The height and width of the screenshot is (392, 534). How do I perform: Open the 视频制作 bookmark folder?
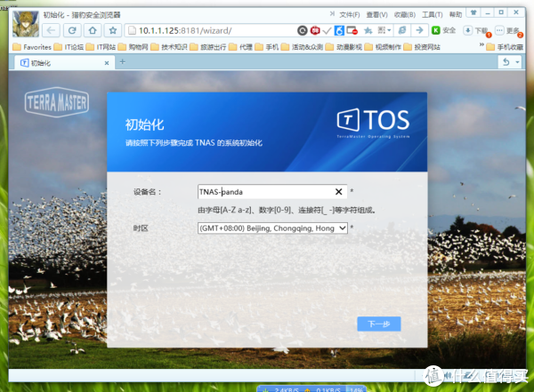(x=383, y=47)
